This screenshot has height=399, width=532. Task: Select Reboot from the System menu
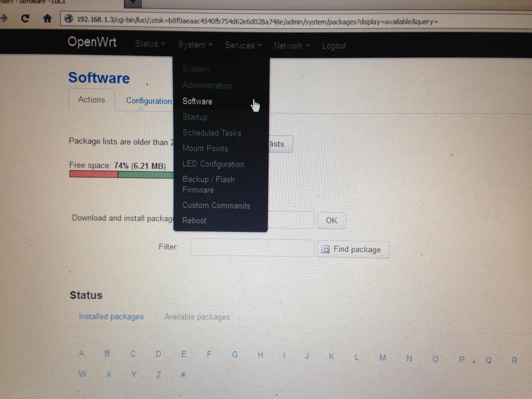coord(194,220)
